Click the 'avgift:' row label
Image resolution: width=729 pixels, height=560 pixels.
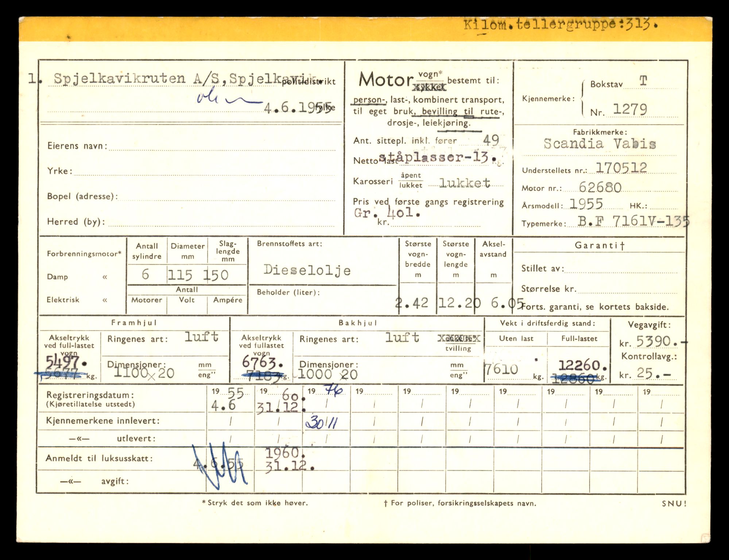pyautogui.click(x=115, y=482)
